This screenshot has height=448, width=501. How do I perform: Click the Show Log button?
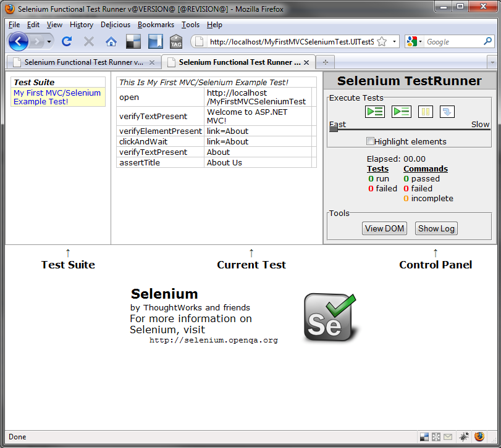point(436,228)
